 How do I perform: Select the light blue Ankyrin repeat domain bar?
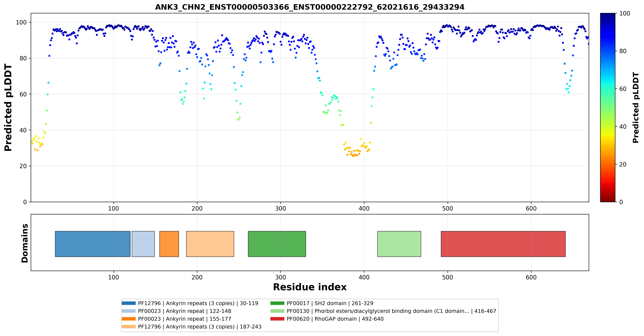(x=143, y=244)
